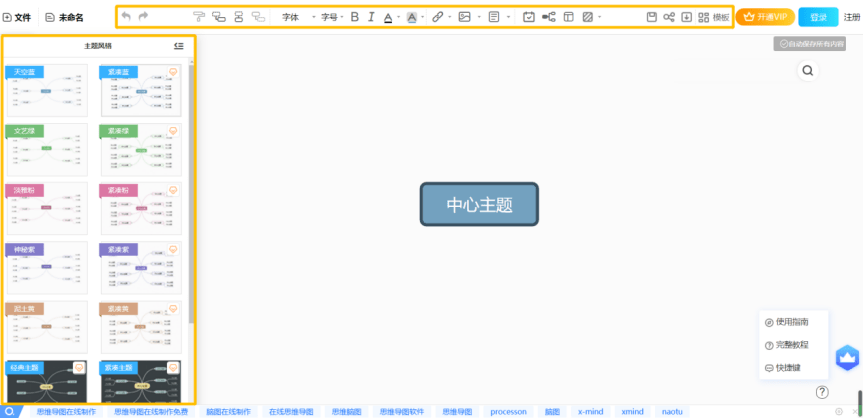The width and height of the screenshot is (863, 418).
Task: Apply the dark 经典主题 theme thumbnail
Action: (x=47, y=381)
